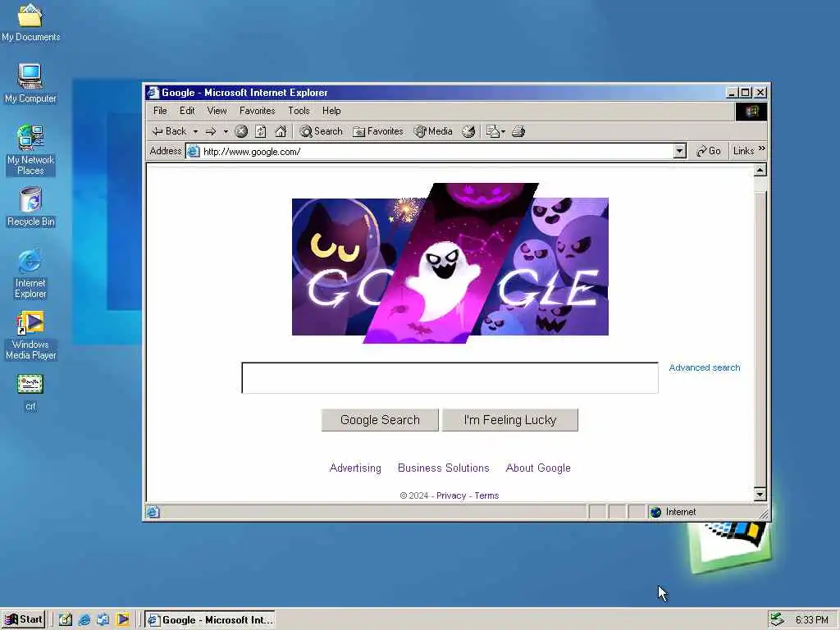840x630 pixels.
Task: Open the Windows Start menu
Action: tap(24, 620)
